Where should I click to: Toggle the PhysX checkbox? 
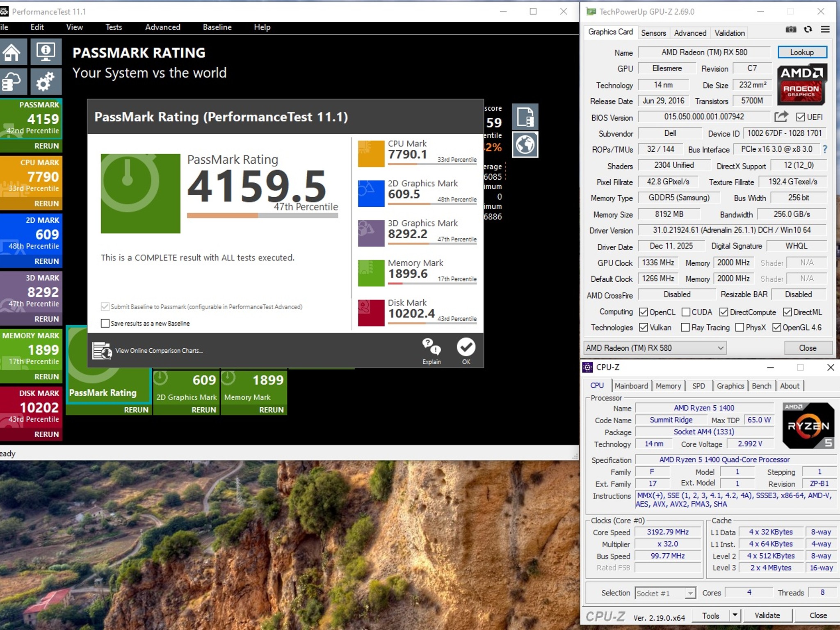pyautogui.click(x=740, y=327)
